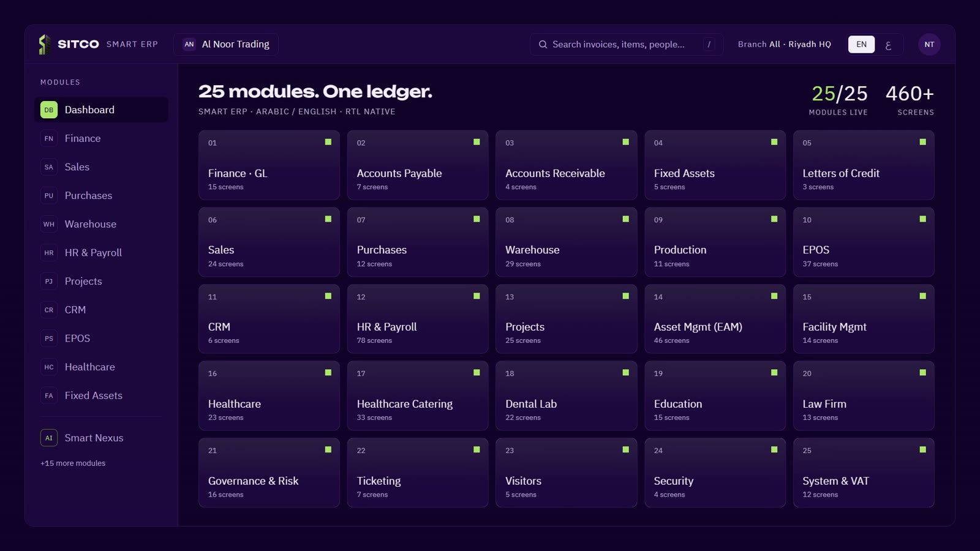Image resolution: width=980 pixels, height=551 pixels.
Task: Open the Letters of Credit card
Action: tap(864, 165)
